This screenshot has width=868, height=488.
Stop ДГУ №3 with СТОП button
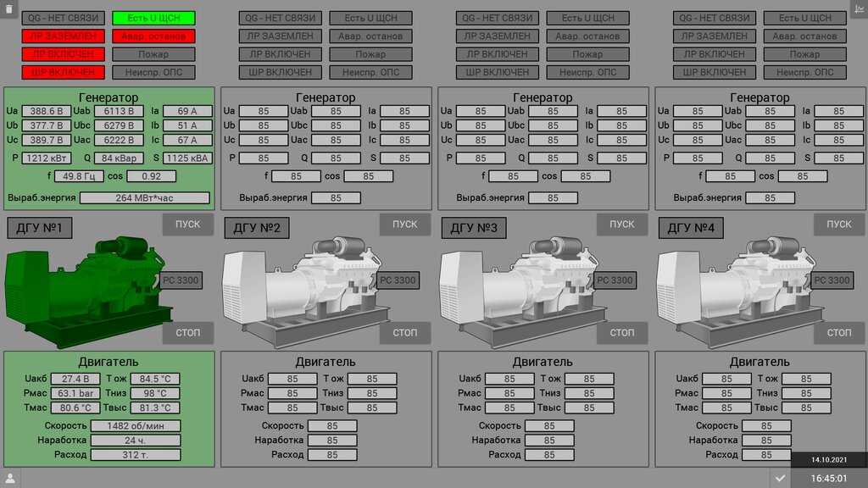(621, 332)
